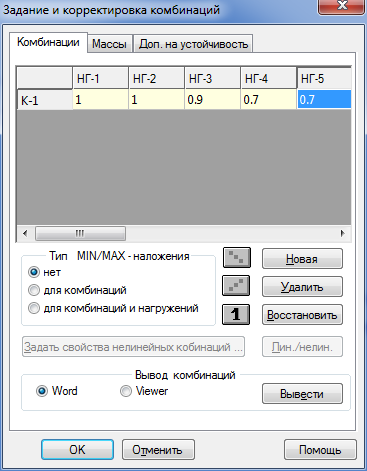The height and width of the screenshot is (471, 367).
Task: Click the К-1 cell under НГ-1
Action: [100, 100]
